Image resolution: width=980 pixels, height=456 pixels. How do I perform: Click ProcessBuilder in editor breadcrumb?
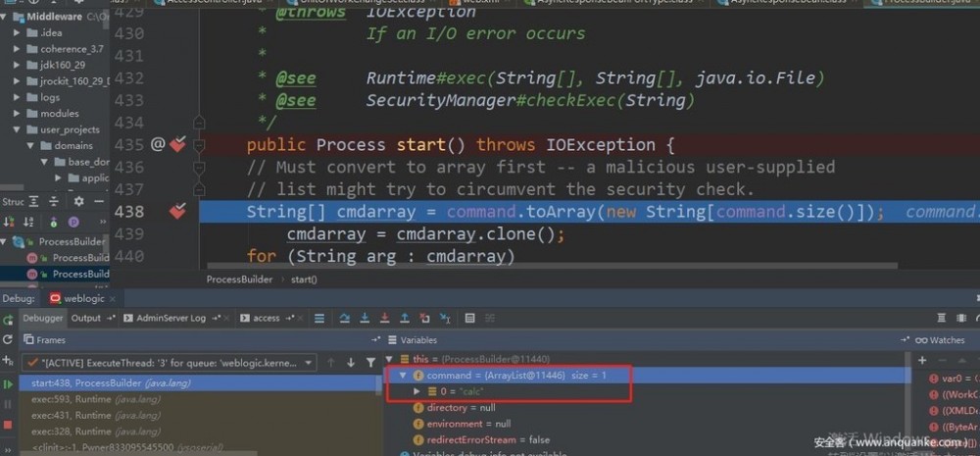(239, 279)
